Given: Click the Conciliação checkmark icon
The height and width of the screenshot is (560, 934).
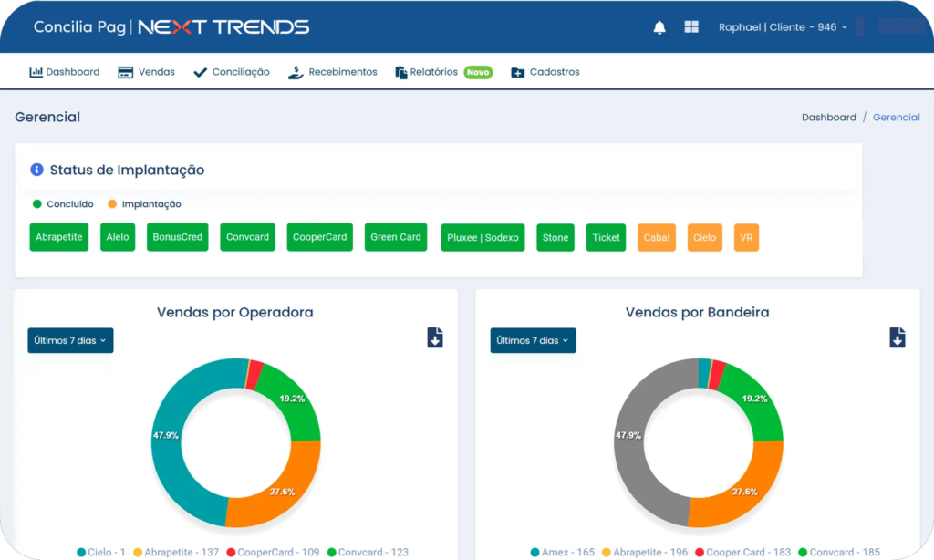Looking at the screenshot, I should point(200,72).
